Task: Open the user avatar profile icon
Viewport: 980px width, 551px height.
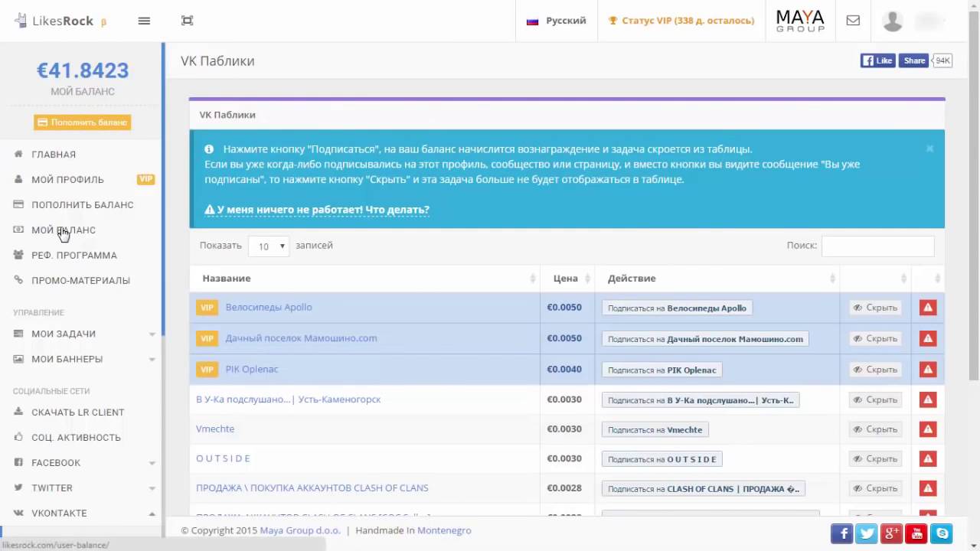Action: [893, 21]
